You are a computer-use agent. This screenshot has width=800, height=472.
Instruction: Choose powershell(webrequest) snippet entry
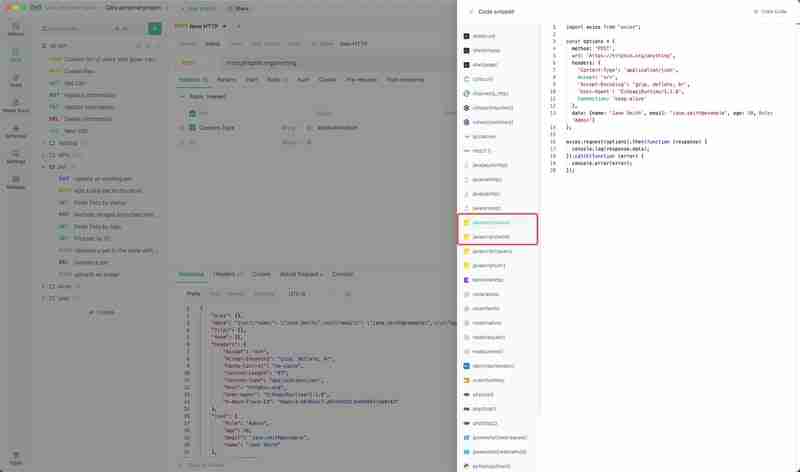click(498, 437)
